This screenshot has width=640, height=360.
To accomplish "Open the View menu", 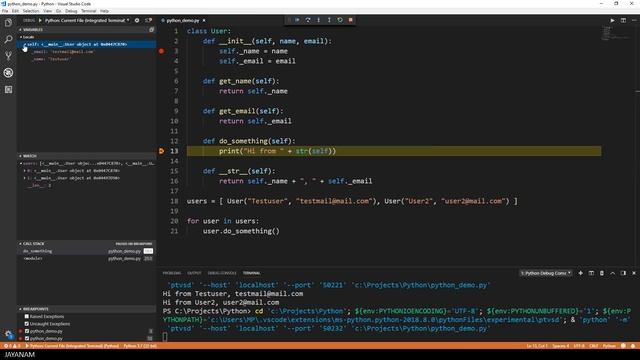I will point(47,11).
